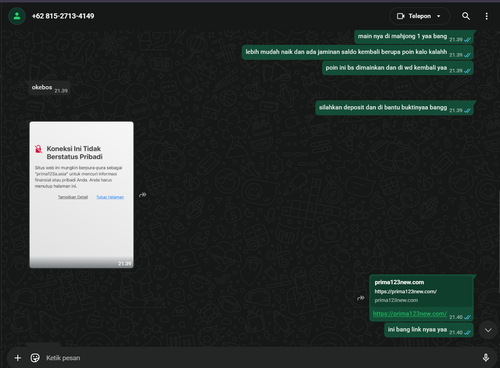Select message 'silahkan deposit dan di bantu buktinyaa'
Screen dimensions: 500x368
(394, 108)
